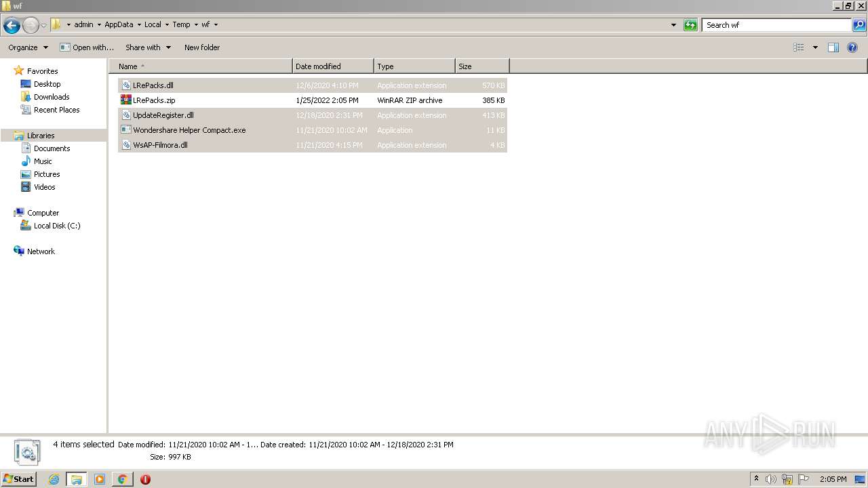Click the Show desktop button

click(x=861, y=479)
